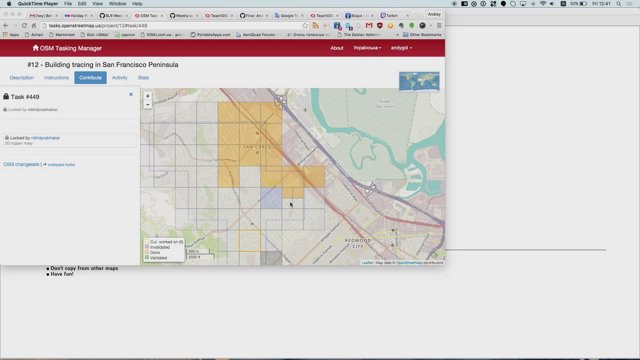Open the OSM changesets link
This screenshot has height=360, width=640.
21,164
